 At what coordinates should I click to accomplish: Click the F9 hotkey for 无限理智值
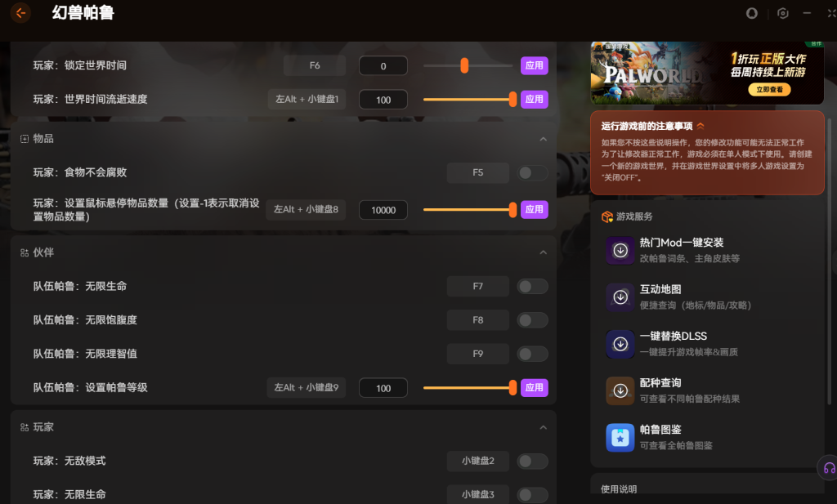coord(477,354)
